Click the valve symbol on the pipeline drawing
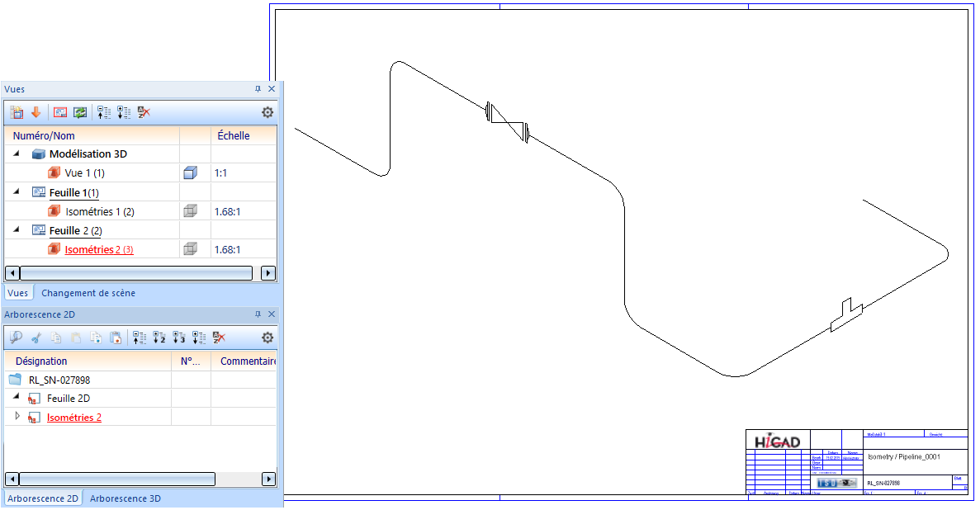This screenshot has height=510, width=980. pyautogui.click(x=508, y=122)
